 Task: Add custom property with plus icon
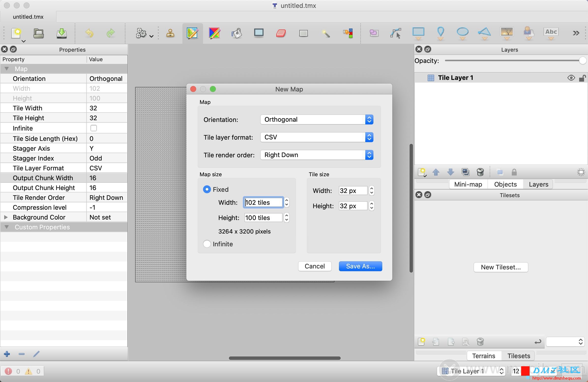tap(7, 354)
